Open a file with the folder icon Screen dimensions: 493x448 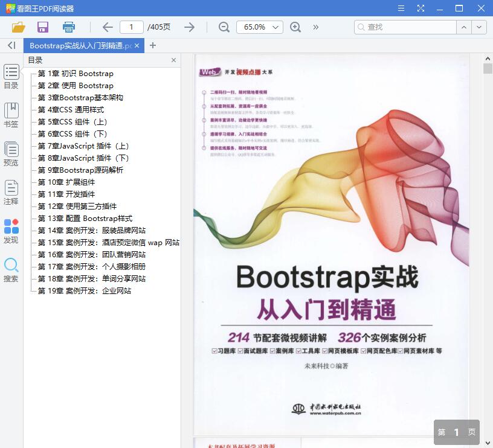click(17, 27)
